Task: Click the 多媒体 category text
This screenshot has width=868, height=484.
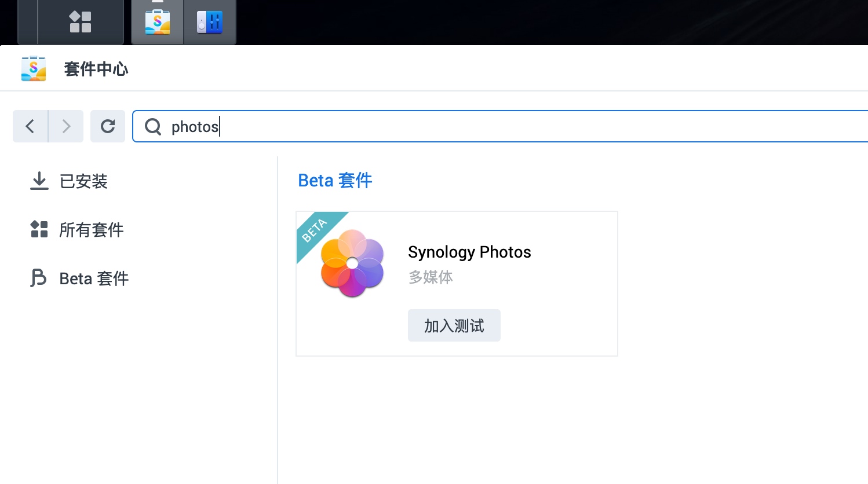Action: click(x=431, y=277)
